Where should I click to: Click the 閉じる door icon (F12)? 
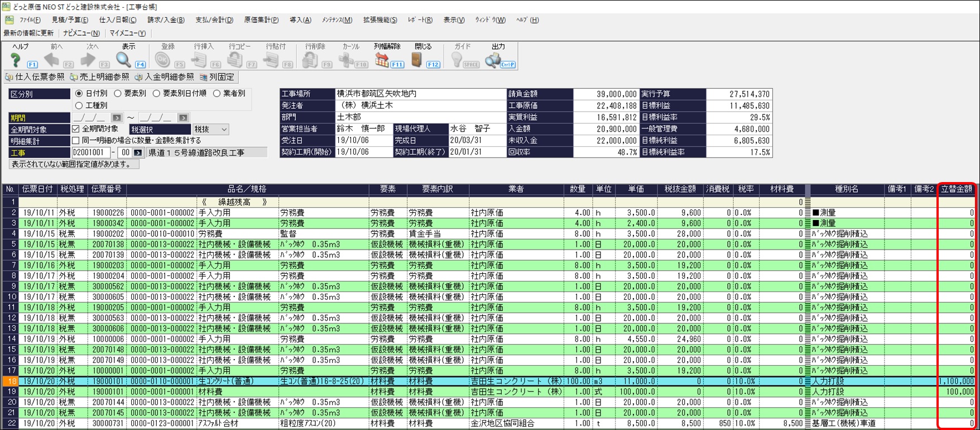417,60
